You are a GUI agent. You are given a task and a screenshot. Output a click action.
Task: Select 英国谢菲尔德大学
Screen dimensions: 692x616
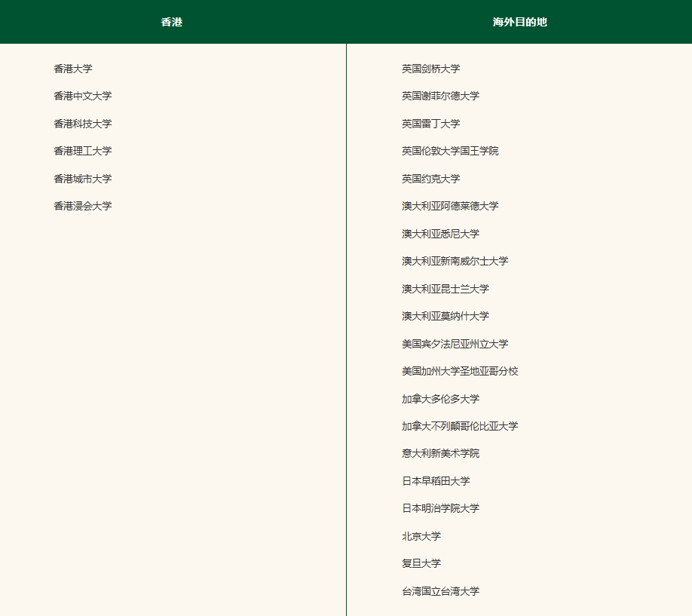point(440,97)
